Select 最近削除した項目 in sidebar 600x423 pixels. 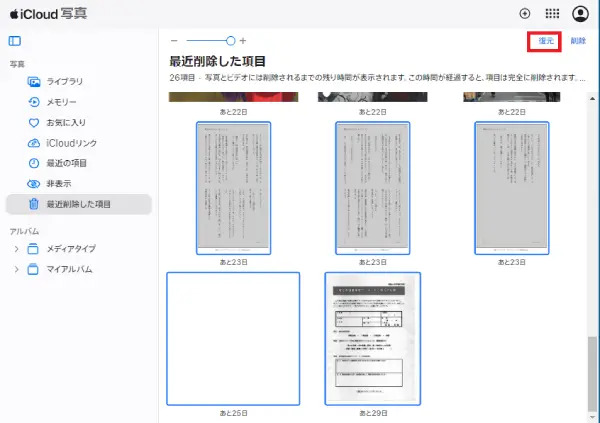tap(79, 204)
